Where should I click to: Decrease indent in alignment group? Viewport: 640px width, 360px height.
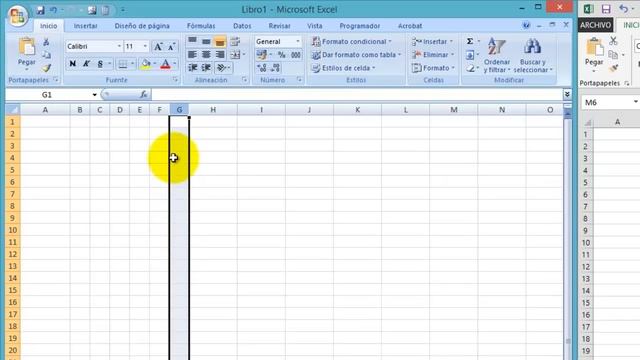192,68
